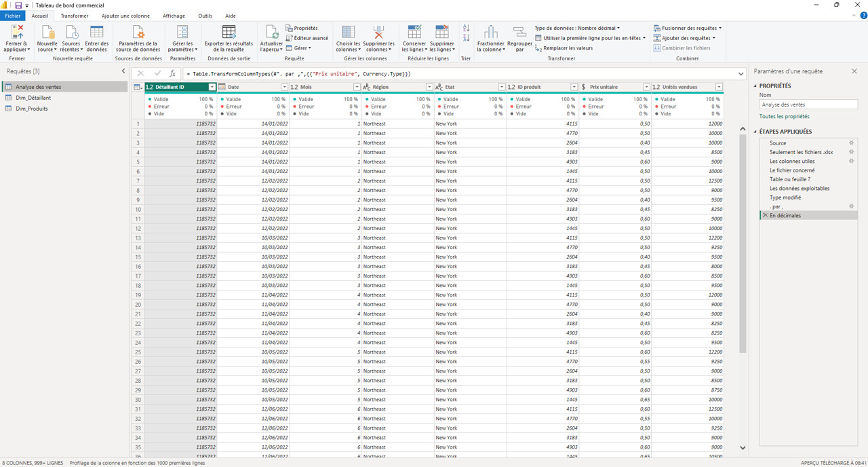Click the Fermer & appliquer icon

tap(17, 33)
